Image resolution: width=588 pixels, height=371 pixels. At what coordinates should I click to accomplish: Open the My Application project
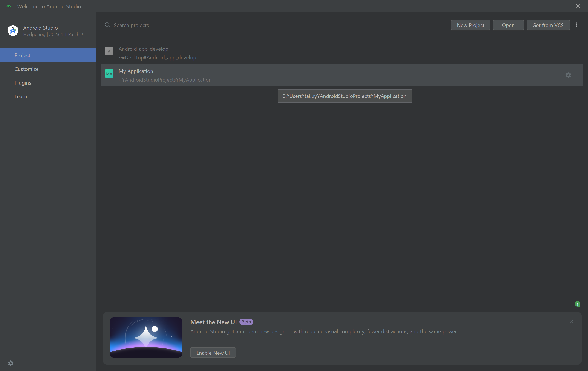click(342, 75)
